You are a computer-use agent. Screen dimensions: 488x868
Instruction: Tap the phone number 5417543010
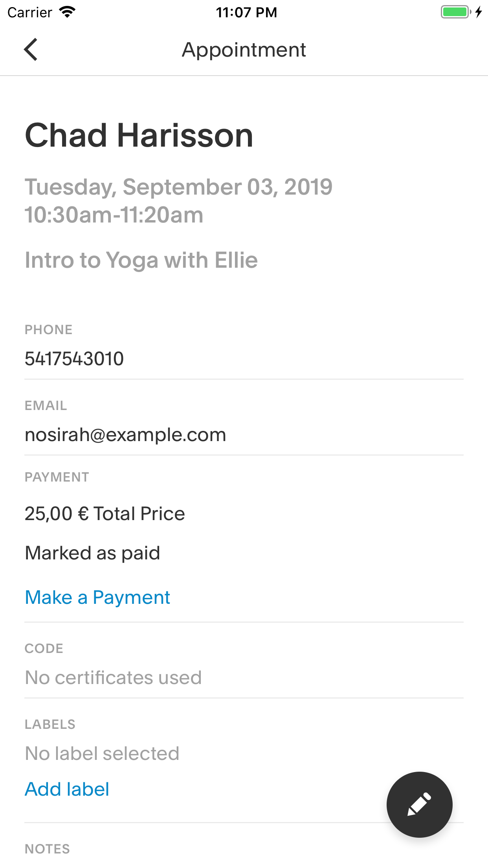tap(74, 359)
